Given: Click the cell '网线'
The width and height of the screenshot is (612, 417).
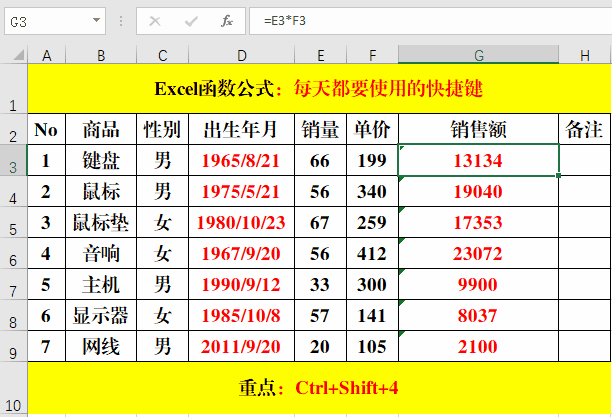Looking at the screenshot, I should pos(101,346).
